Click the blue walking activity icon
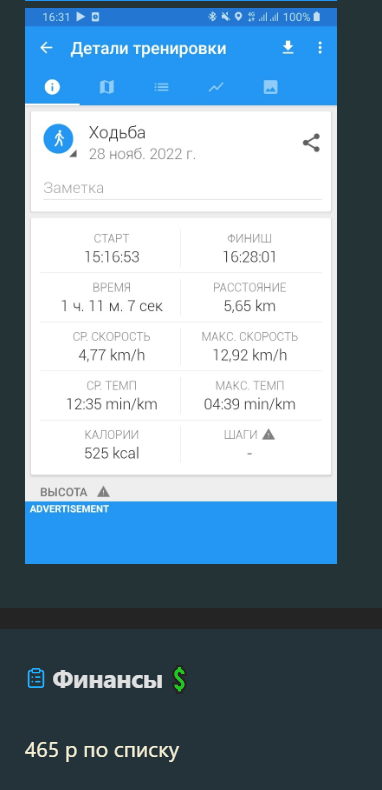 point(58,139)
